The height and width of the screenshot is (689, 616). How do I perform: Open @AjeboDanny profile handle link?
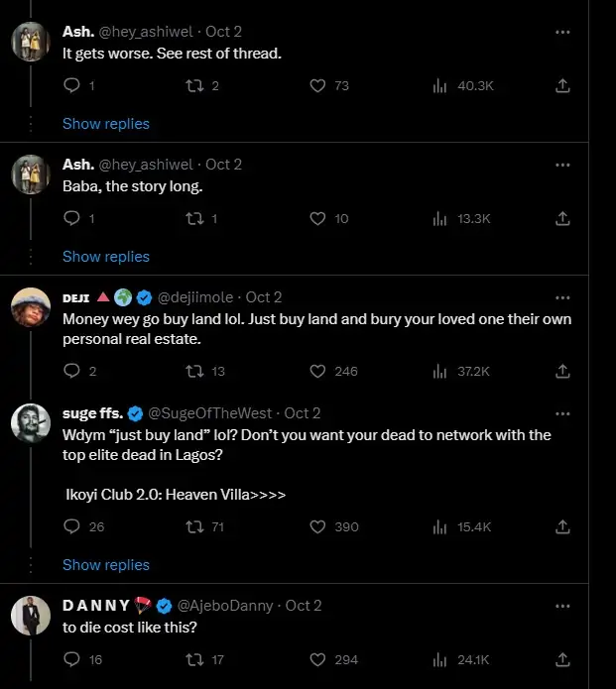point(226,606)
